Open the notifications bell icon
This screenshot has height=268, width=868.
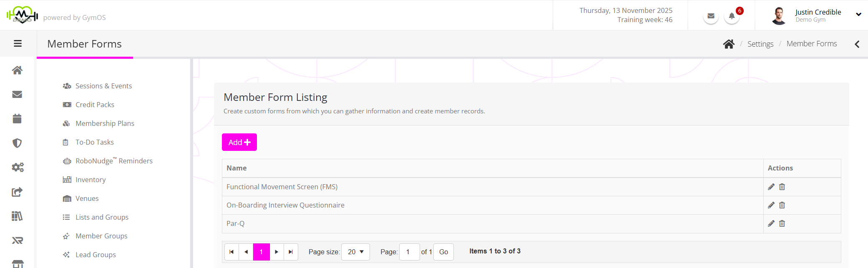pos(732,16)
